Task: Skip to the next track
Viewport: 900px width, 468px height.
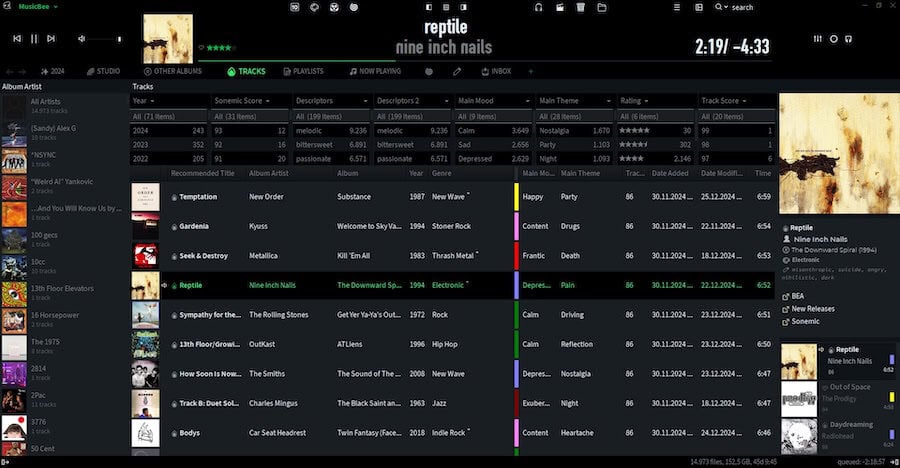Action: pos(51,38)
